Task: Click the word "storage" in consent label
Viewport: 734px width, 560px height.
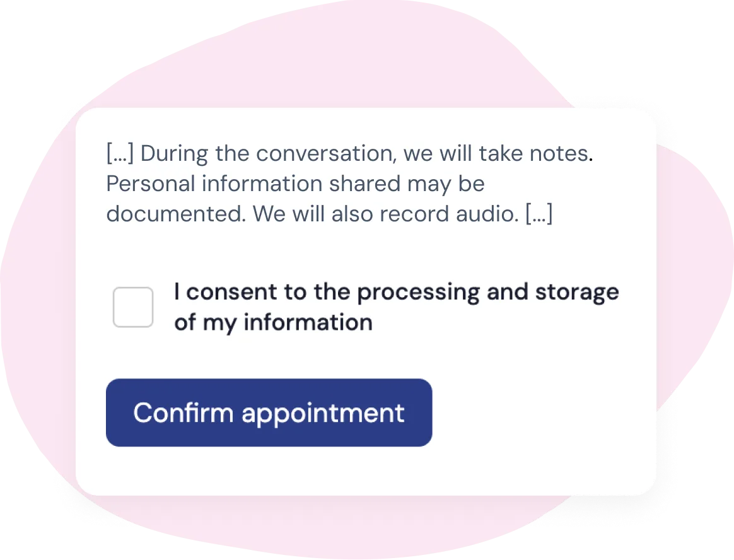Action: (576, 293)
